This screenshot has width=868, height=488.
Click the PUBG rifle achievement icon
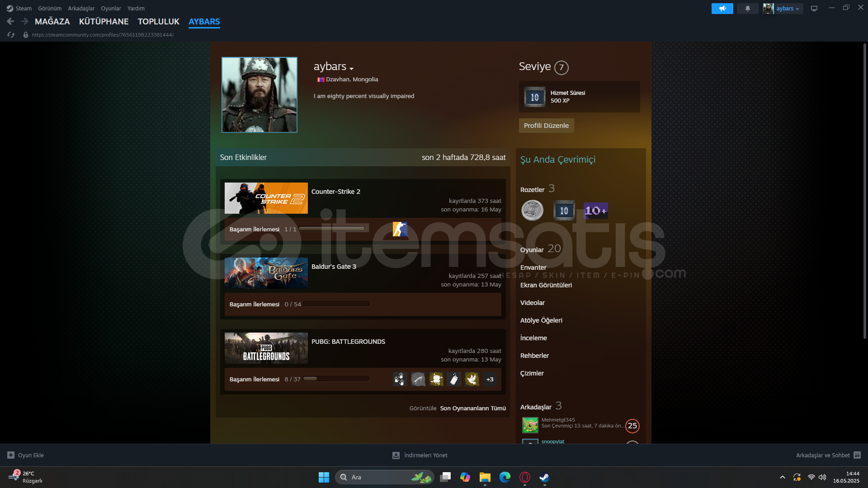[418, 379]
